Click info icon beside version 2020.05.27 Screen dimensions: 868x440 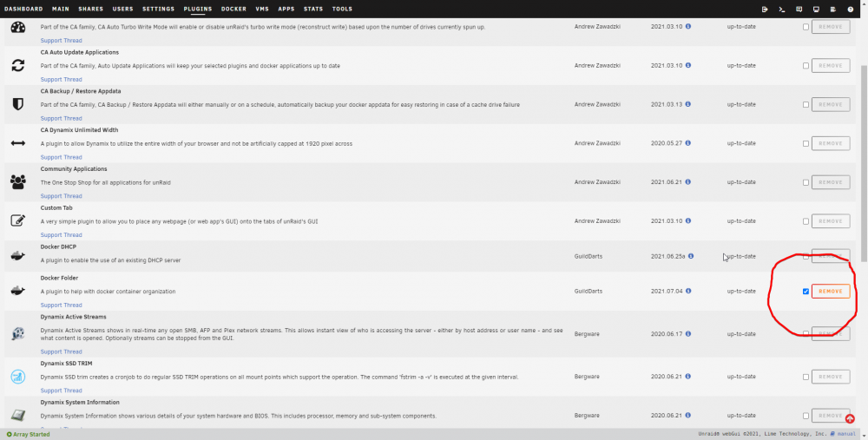click(x=688, y=143)
